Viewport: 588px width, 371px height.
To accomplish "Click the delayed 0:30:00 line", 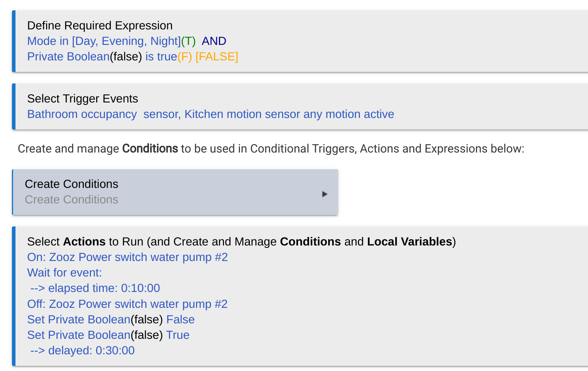I will pyautogui.click(x=83, y=351).
